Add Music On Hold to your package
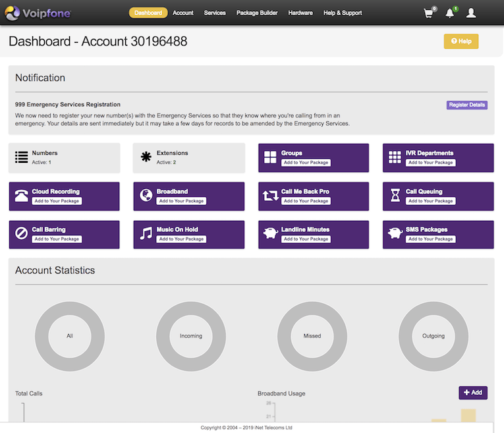504x433 pixels. (181, 239)
